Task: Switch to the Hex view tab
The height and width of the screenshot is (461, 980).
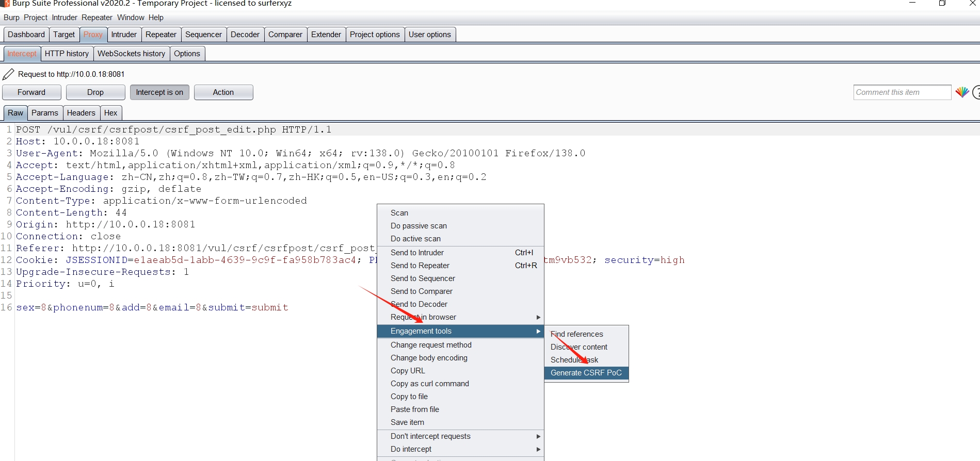Action: [110, 113]
